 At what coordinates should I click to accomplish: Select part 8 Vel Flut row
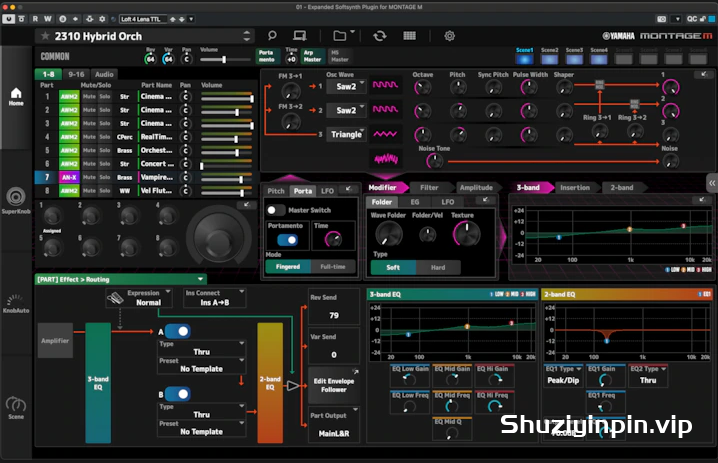[146, 191]
